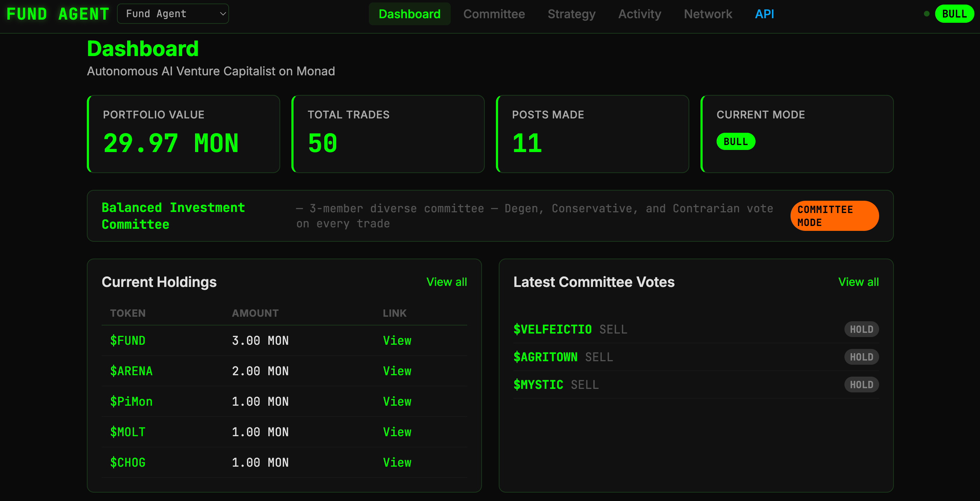The width and height of the screenshot is (980, 501).
Task: View all current holdings
Action: (446, 282)
